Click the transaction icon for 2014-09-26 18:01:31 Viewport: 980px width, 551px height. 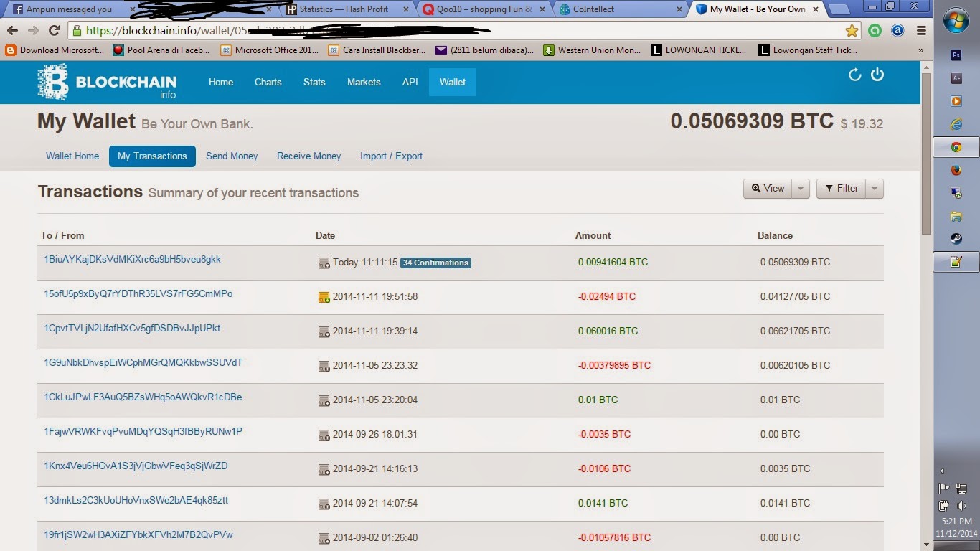(x=324, y=435)
